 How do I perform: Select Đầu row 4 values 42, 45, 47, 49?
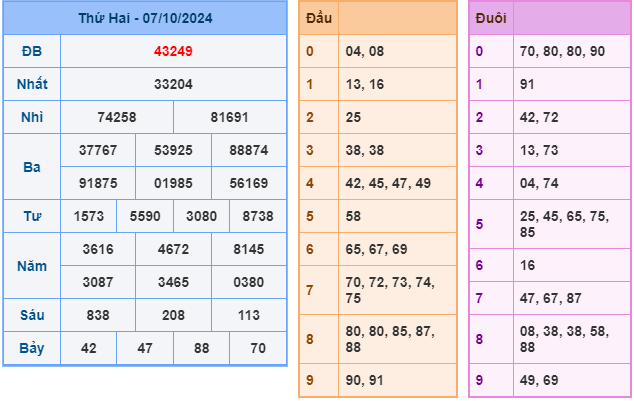coord(388,183)
